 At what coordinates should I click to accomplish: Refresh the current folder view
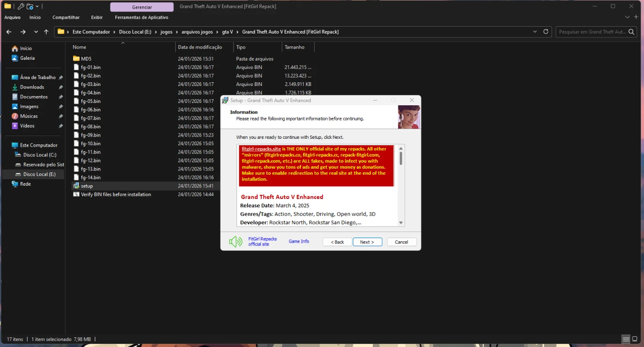point(546,32)
